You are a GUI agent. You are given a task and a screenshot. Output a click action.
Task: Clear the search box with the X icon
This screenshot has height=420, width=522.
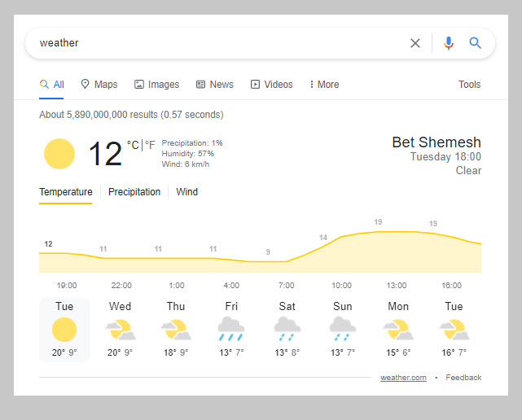point(415,43)
